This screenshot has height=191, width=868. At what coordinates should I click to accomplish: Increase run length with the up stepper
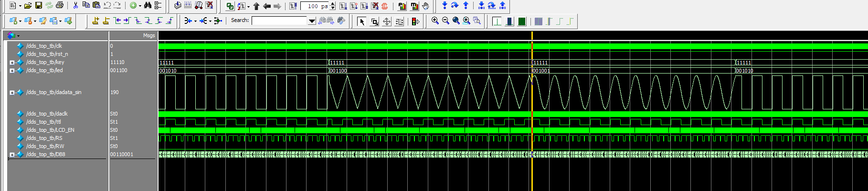pos(333,4)
